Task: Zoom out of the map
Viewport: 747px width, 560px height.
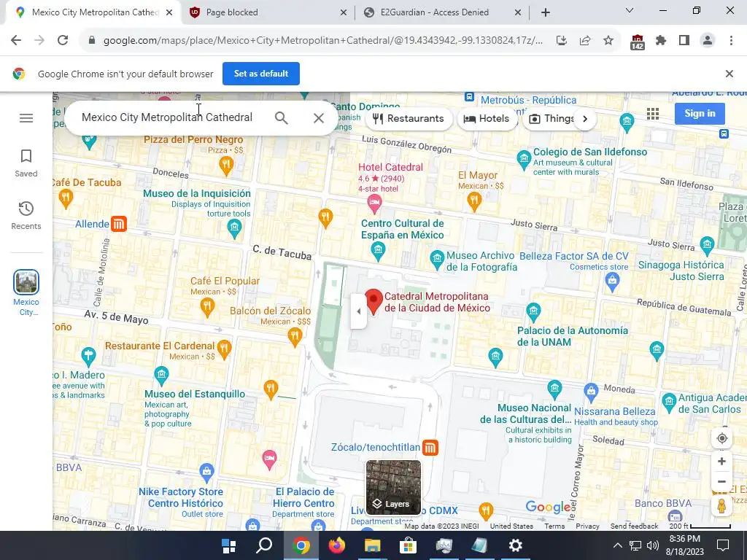Action: point(721,481)
